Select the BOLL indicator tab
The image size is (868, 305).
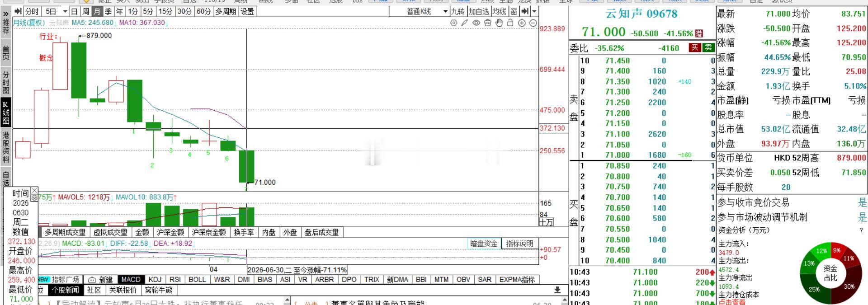click(197, 280)
